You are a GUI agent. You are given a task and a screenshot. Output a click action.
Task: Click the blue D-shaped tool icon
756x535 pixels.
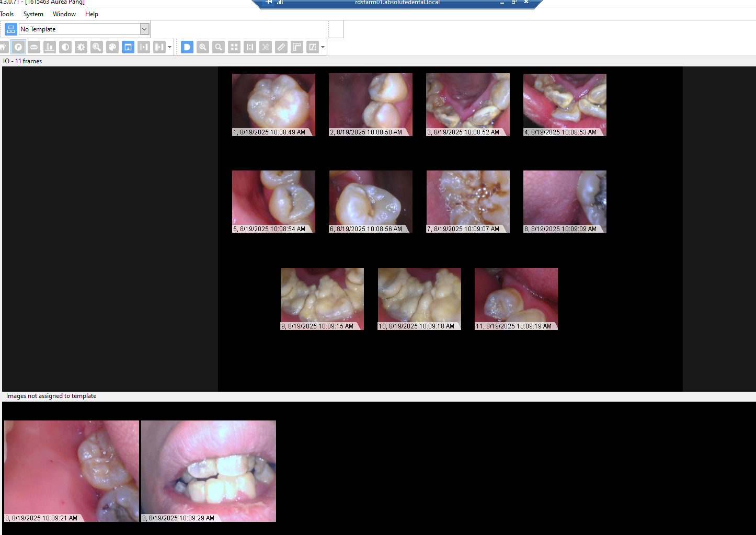point(187,47)
